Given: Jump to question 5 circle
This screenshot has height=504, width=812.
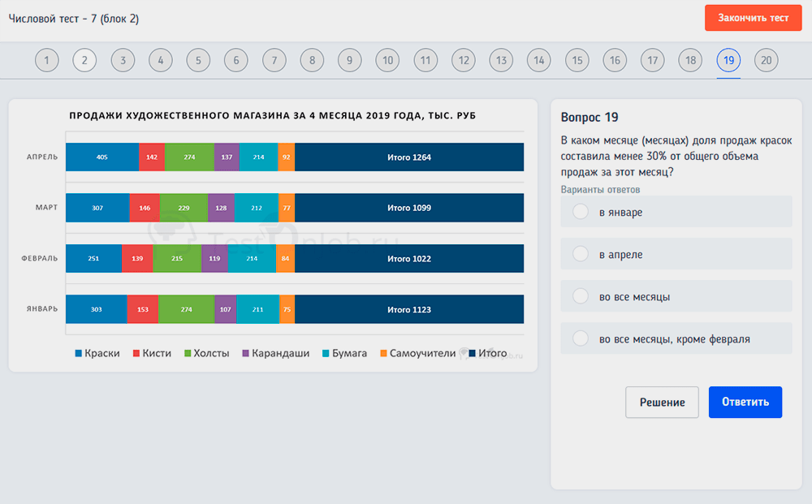Looking at the screenshot, I should tap(198, 60).
